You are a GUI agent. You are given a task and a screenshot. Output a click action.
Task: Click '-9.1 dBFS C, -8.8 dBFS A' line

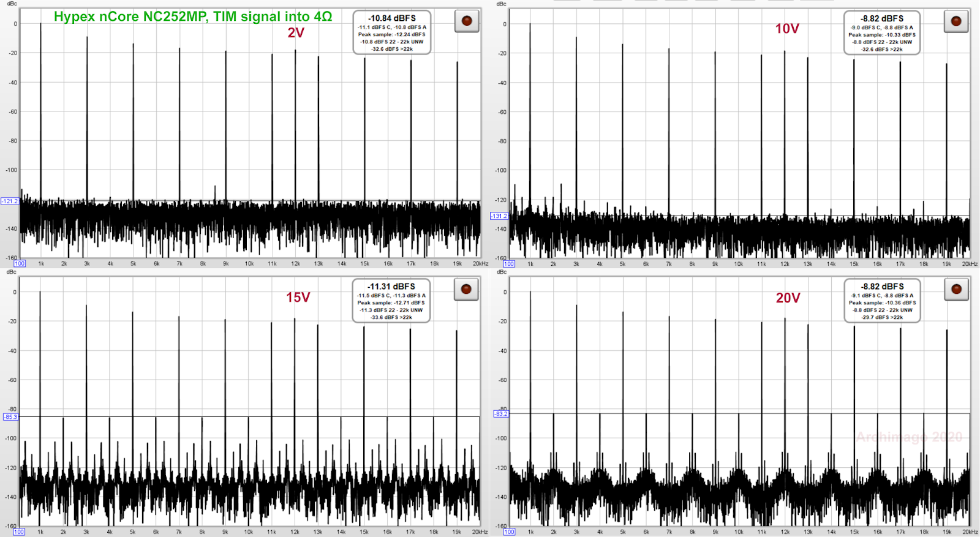coord(882,296)
